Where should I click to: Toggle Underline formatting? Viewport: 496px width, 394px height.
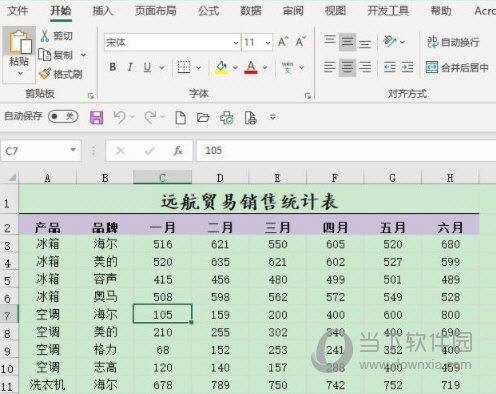pos(147,67)
